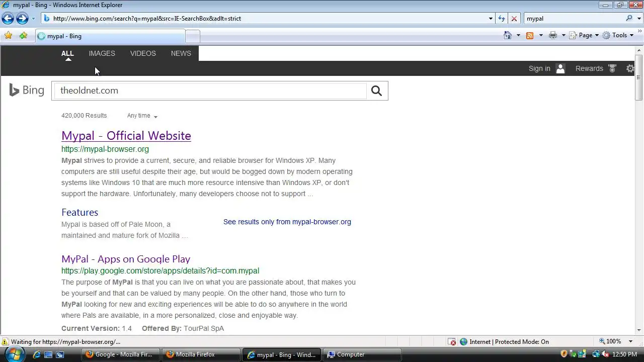
Task: Expand the zoom level dropdown arrow
Action: (x=630, y=341)
